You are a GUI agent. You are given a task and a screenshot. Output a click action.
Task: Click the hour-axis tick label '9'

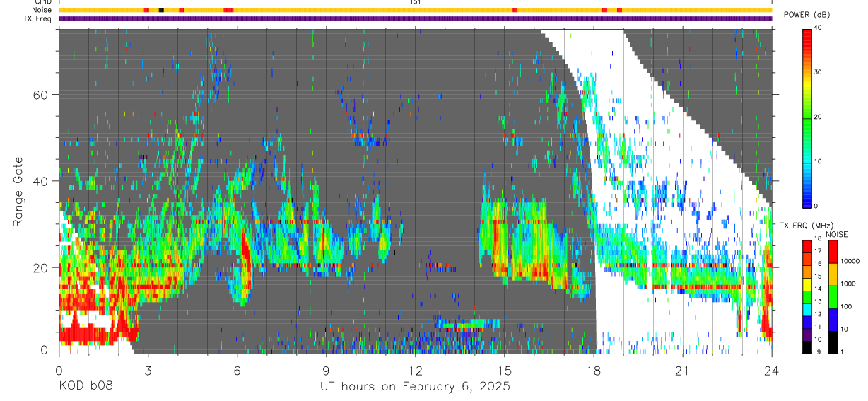click(x=326, y=370)
